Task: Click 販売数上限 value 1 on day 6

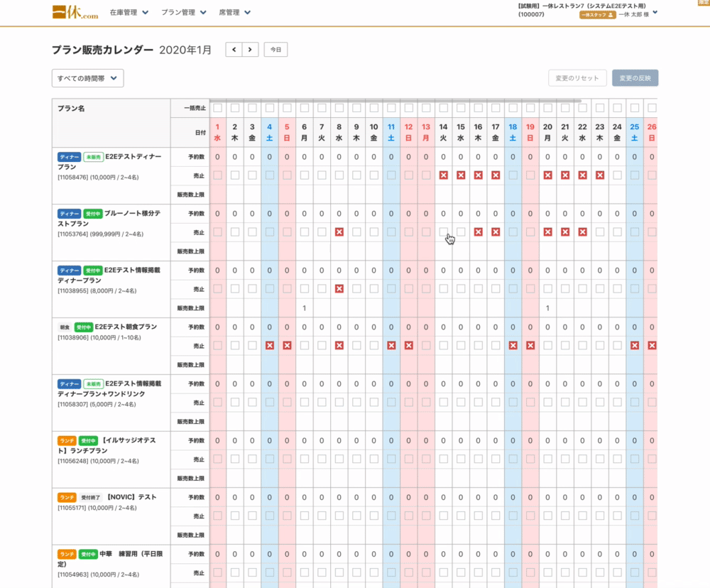Action: 305,308
